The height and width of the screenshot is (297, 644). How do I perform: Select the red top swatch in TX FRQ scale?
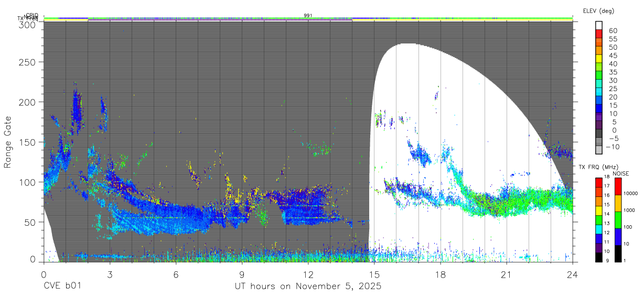coord(599,181)
